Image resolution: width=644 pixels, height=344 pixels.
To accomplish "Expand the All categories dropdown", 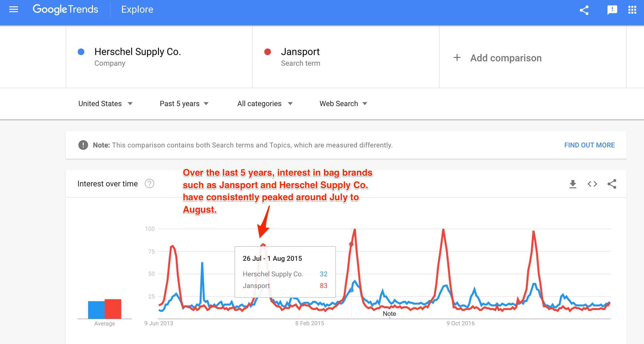I will pos(265,104).
